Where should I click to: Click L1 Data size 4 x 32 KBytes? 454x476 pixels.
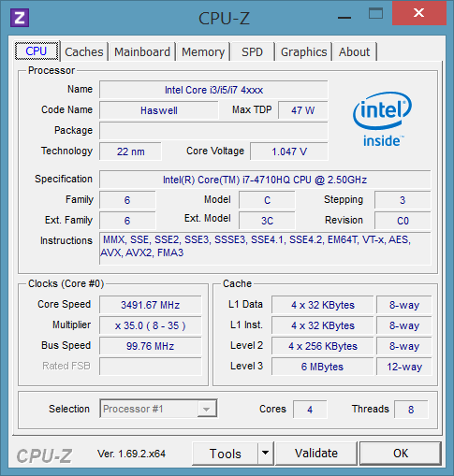tap(323, 305)
